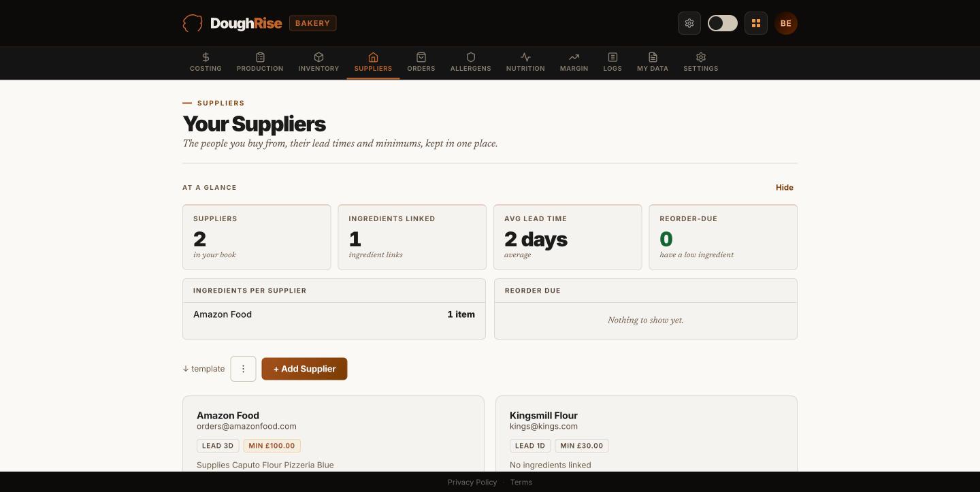Click the Margin trend icon
This screenshot has width=980, height=492.
click(x=574, y=57)
